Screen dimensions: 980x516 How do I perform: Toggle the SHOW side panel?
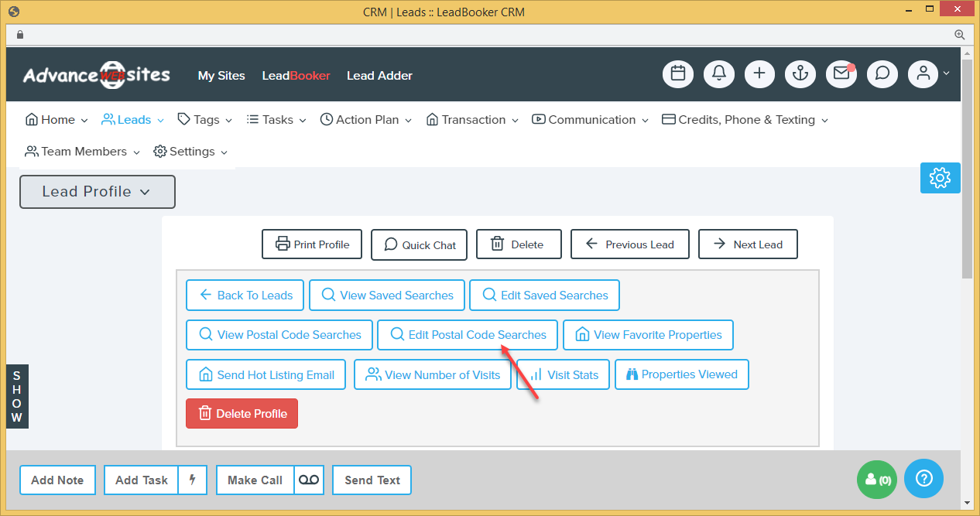(x=17, y=396)
